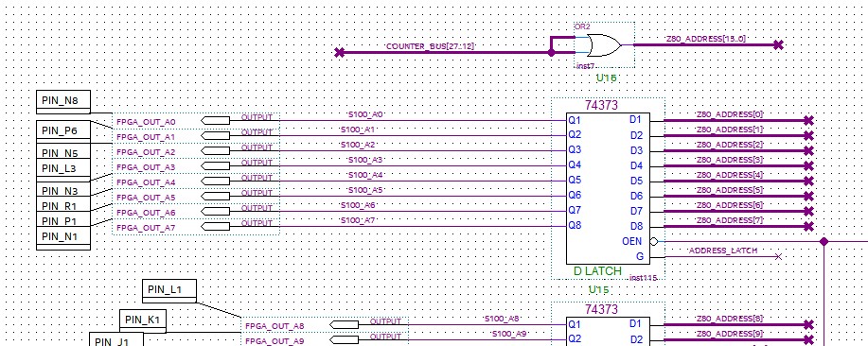868x346 pixels.
Task: Select the PIN_N8 assignment box
Action: click(x=63, y=102)
